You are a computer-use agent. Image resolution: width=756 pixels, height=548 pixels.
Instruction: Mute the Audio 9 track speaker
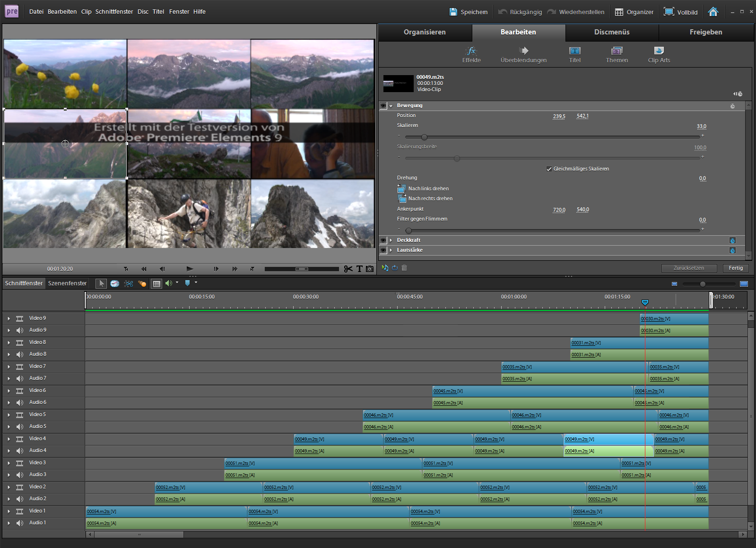[x=19, y=330]
